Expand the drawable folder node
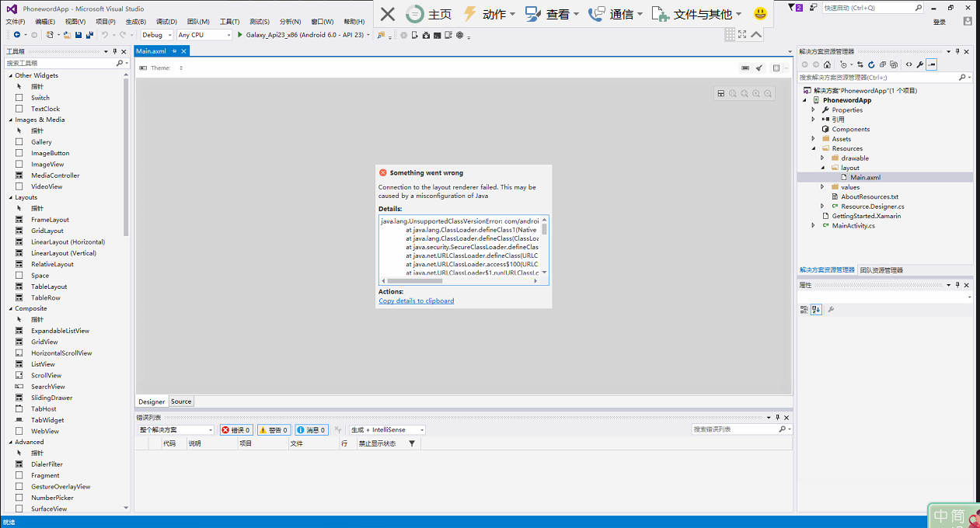Viewport: 980px width, 528px height. pyautogui.click(x=822, y=158)
